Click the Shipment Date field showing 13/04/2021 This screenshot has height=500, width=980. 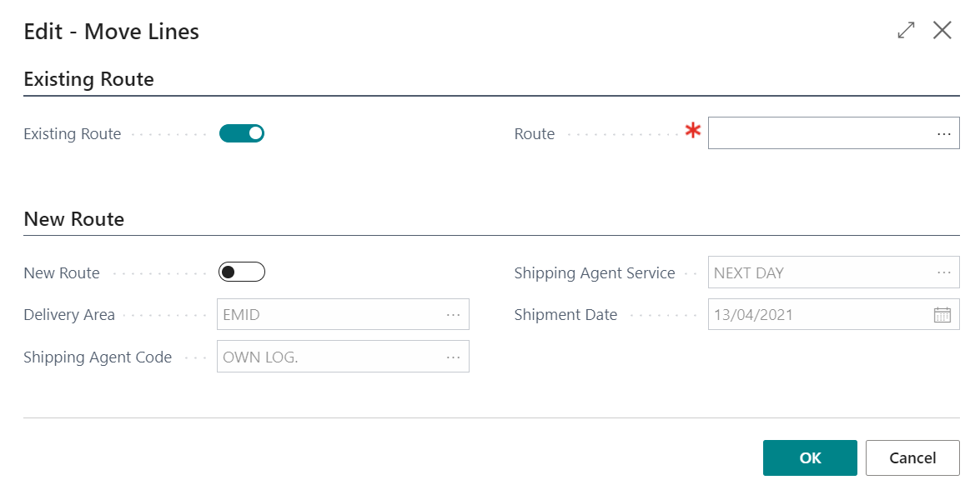click(x=817, y=315)
